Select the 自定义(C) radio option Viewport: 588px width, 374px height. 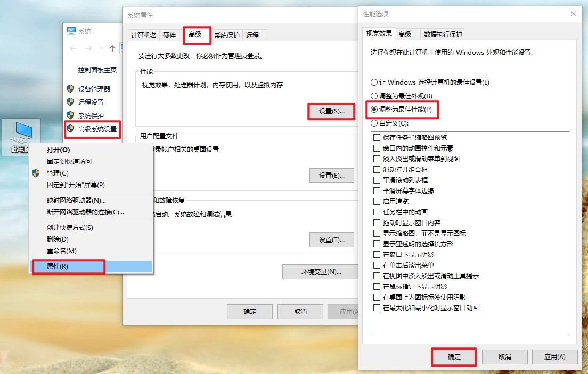[374, 124]
